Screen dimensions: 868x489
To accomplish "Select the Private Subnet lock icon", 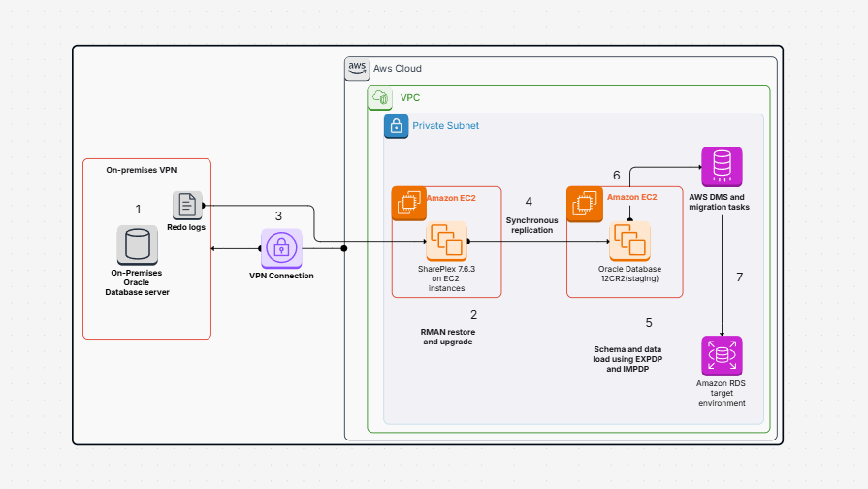I will click(x=397, y=126).
